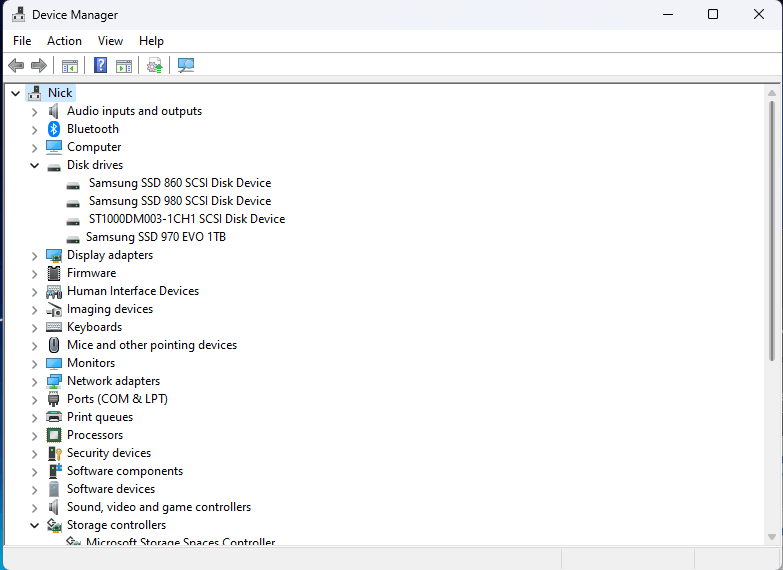This screenshot has height=570, width=783.
Task: Click the scrollbar up arrow
Action: tap(772, 93)
